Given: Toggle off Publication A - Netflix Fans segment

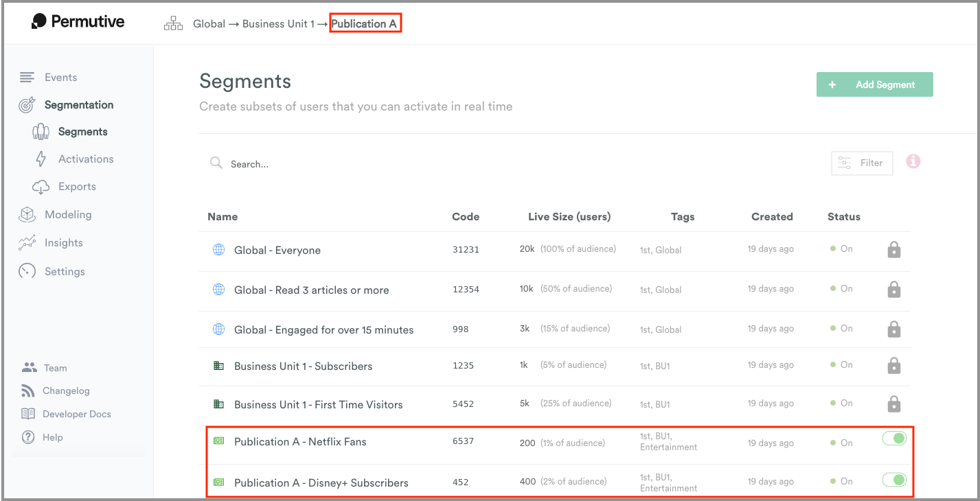Looking at the screenshot, I should pos(894,439).
